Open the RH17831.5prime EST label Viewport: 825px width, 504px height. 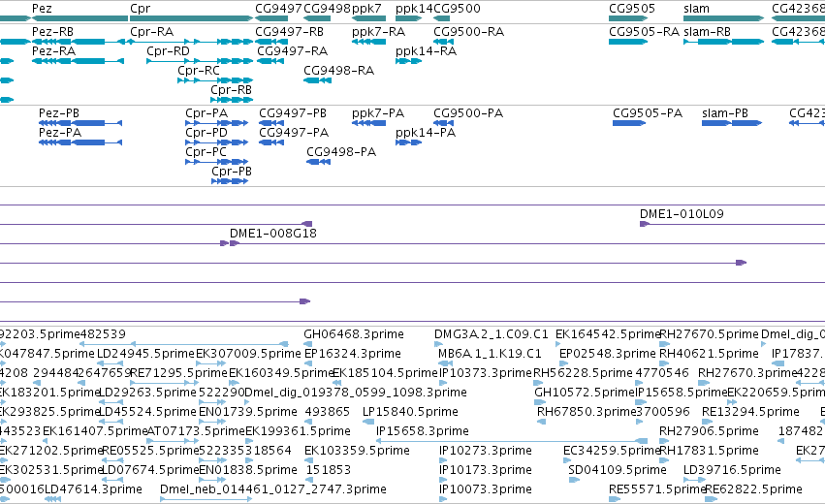coord(709,451)
